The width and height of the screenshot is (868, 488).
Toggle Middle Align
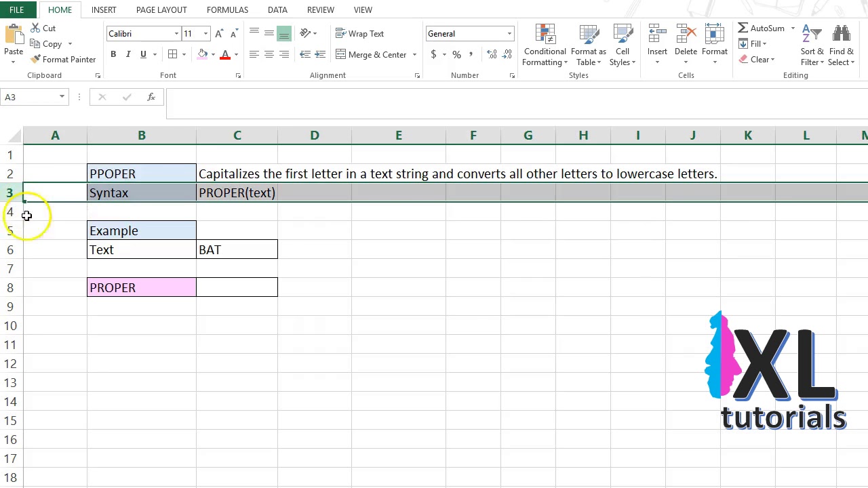click(269, 33)
